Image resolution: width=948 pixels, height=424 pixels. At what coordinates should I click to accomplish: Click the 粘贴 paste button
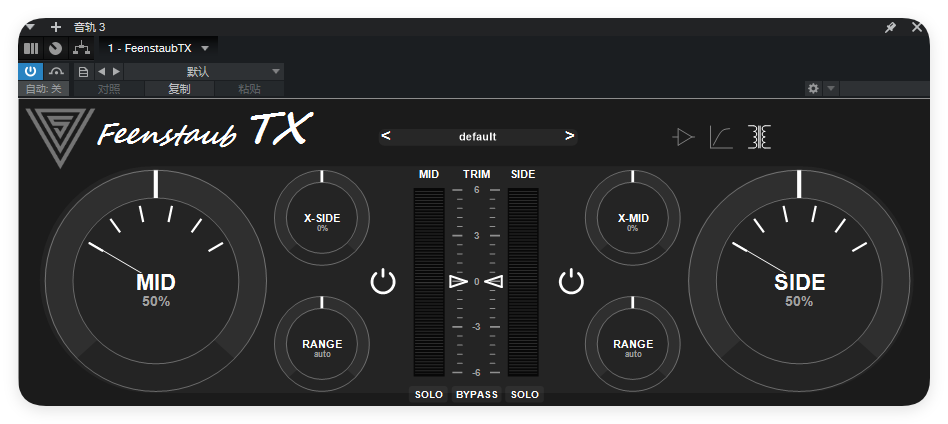pos(249,89)
